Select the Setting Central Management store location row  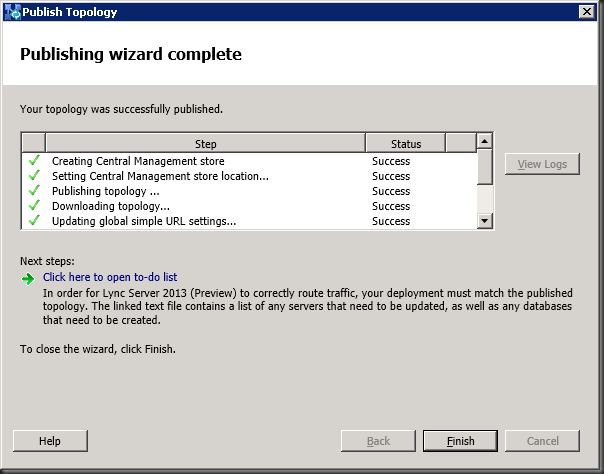click(249, 176)
